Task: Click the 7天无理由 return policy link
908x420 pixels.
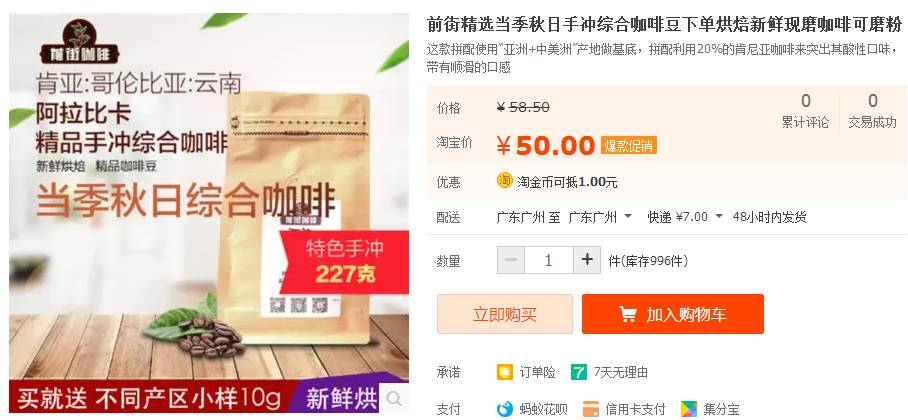Action: (x=621, y=372)
